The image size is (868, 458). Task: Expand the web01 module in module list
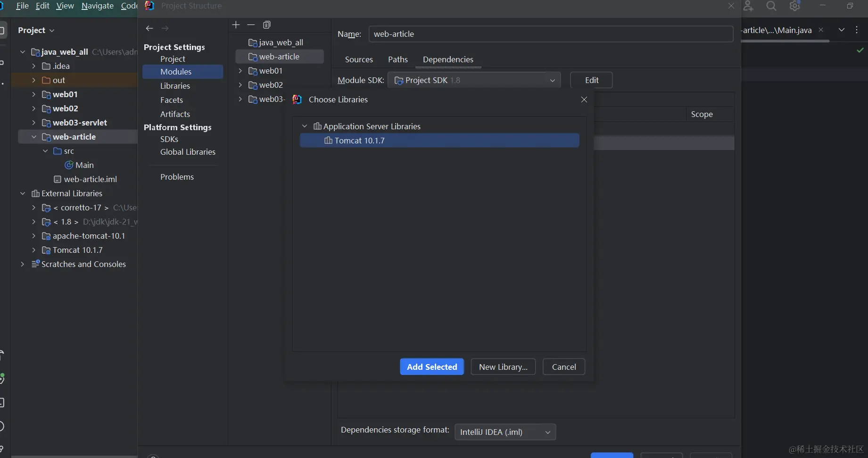pyautogui.click(x=240, y=71)
